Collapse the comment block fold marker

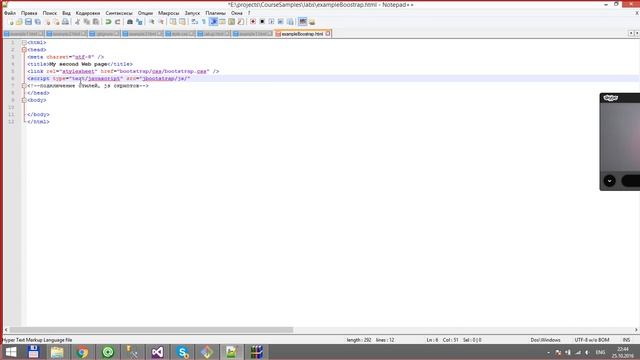24,86
